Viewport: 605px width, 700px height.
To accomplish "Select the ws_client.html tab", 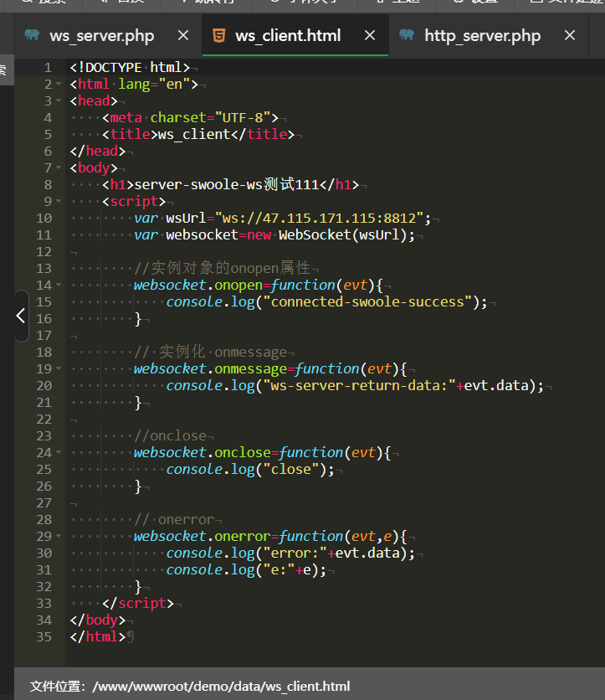I will 288,36.
